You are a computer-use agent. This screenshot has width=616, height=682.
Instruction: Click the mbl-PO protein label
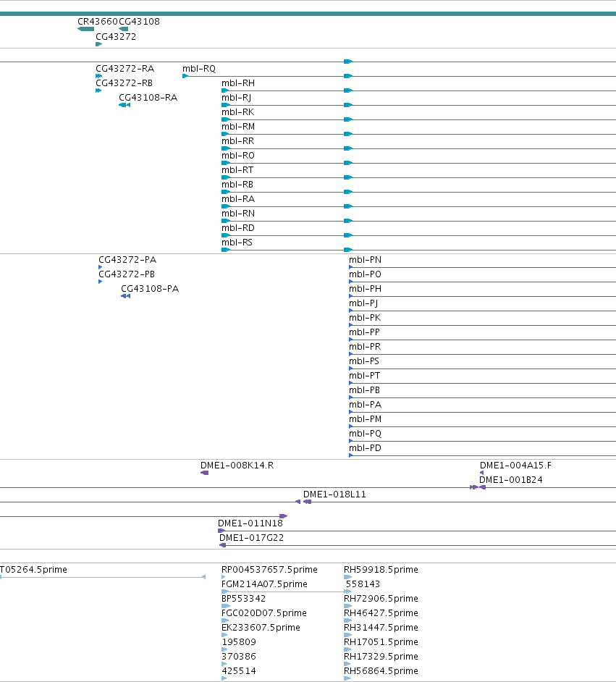pos(365,274)
